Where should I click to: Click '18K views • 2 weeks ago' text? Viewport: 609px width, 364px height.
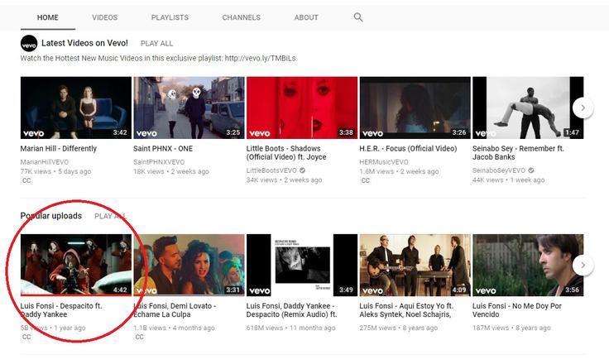tap(171, 171)
